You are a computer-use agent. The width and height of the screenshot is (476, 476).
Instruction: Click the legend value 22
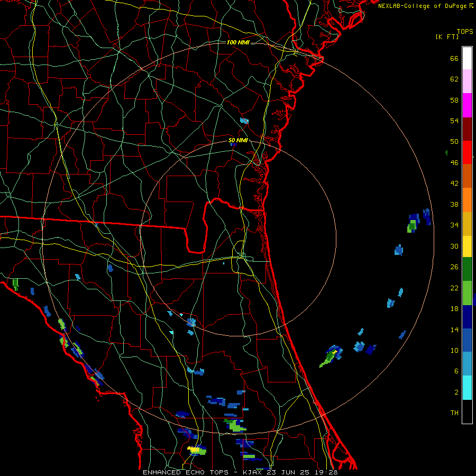454,288
